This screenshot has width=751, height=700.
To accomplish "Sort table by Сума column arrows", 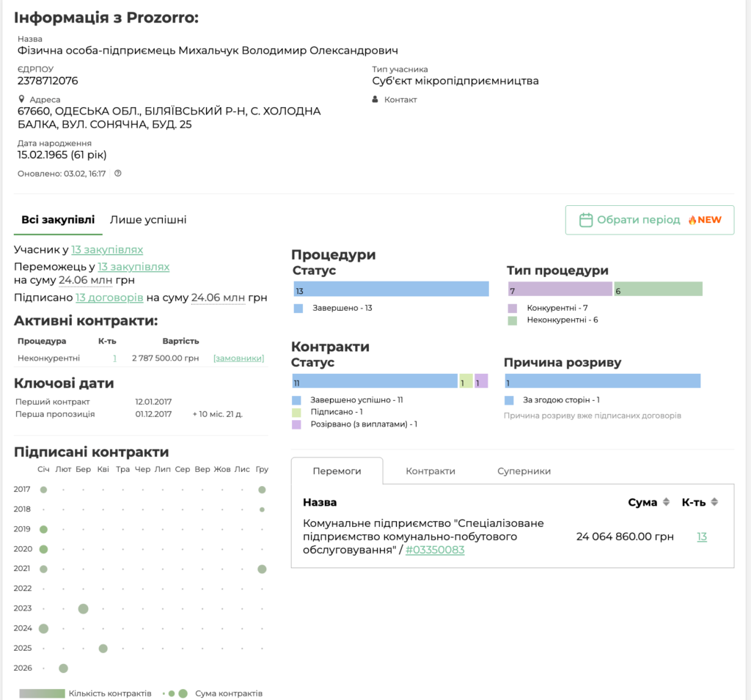I will (x=667, y=502).
